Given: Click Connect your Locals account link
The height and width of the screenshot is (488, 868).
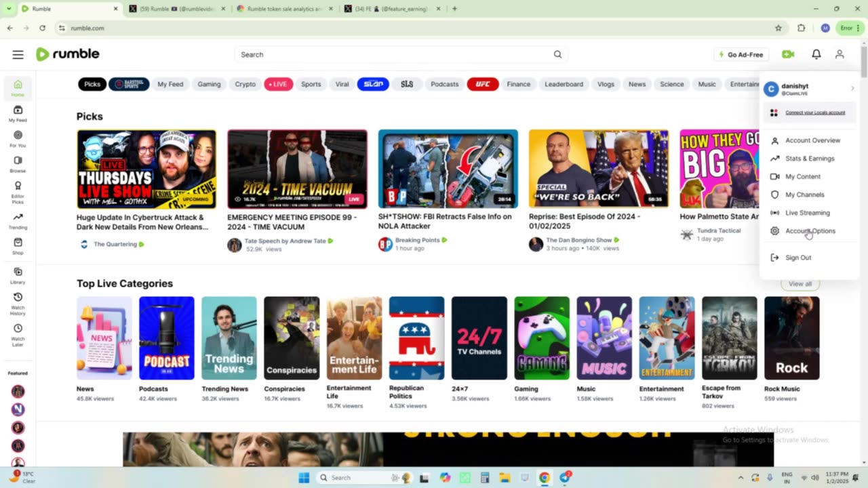Looking at the screenshot, I should pyautogui.click(x=815, y=113).
